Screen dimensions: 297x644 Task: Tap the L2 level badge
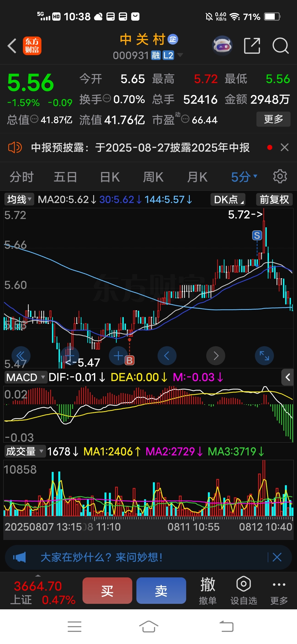tap(168, 56)
